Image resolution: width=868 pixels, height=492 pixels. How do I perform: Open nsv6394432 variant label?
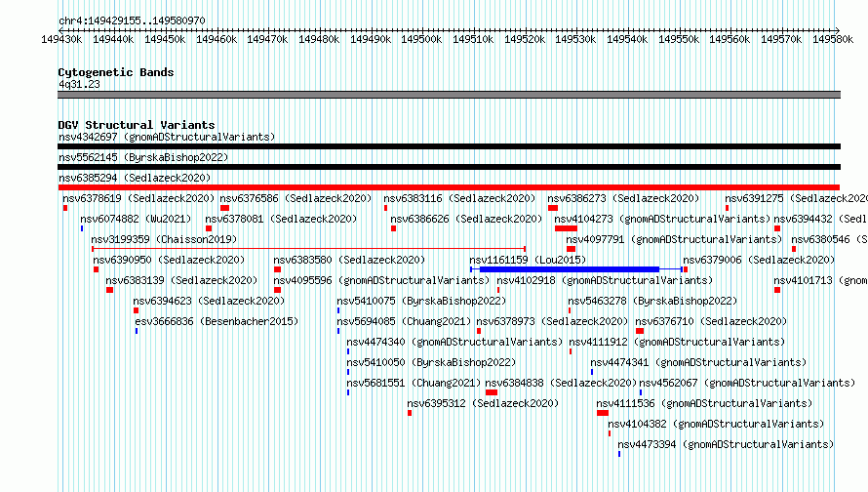tap(820, 219)
